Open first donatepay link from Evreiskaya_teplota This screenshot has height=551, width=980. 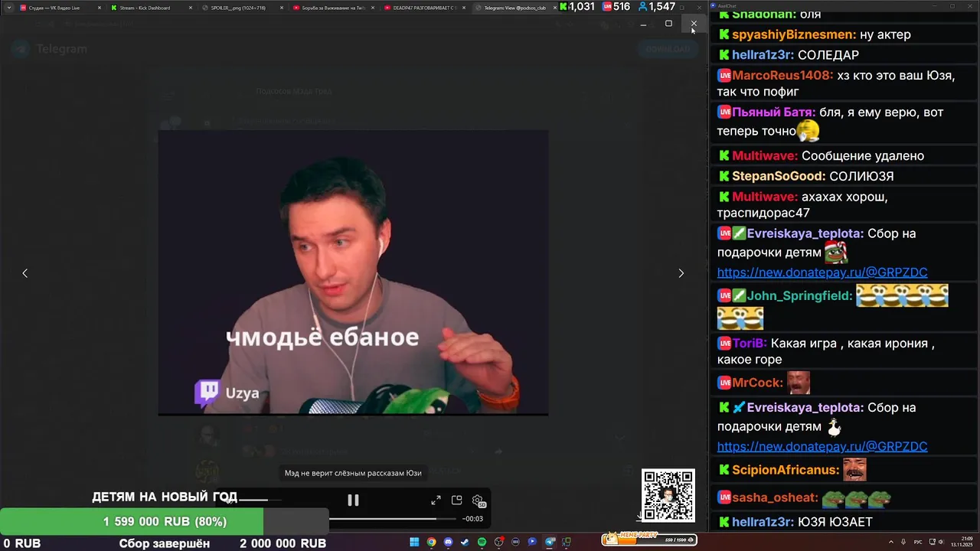coord(822,272)
